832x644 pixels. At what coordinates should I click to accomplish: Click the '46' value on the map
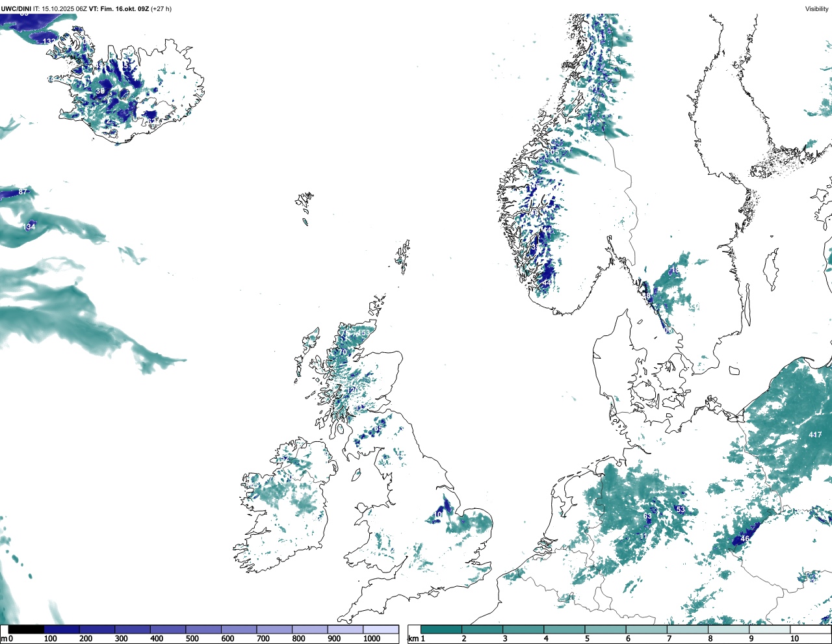(x=745, y=539)
